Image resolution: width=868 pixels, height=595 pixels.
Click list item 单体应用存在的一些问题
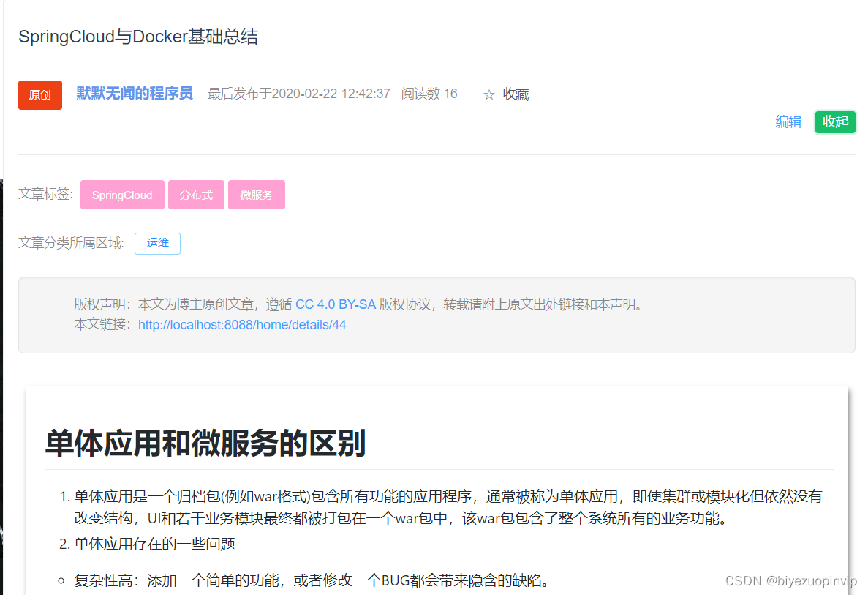(x=154, y=544)
